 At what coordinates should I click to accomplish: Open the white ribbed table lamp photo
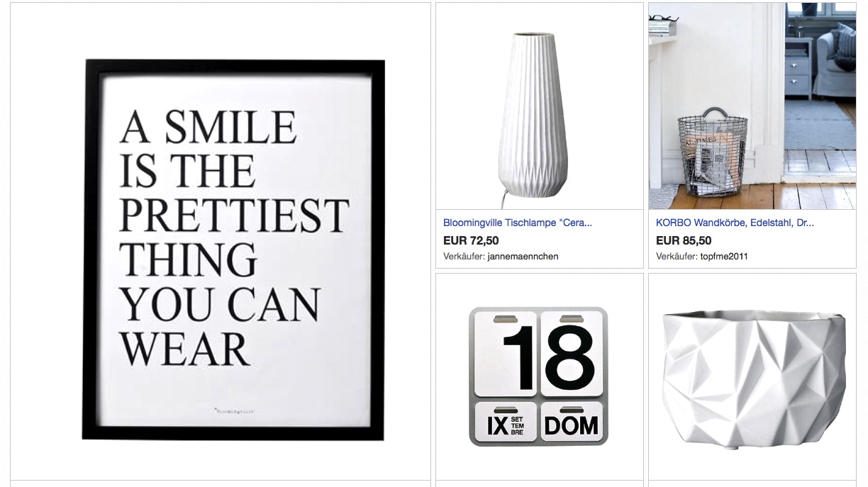tap(539, 106)
